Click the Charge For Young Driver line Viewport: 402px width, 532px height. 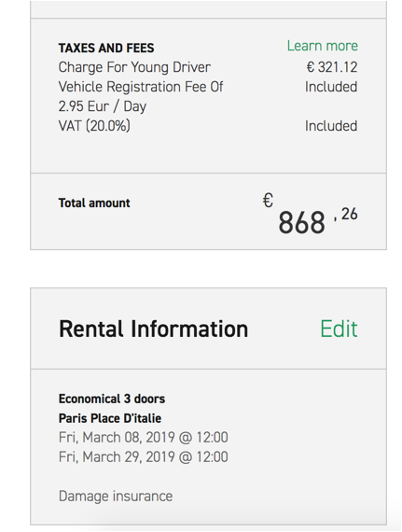(x=134, y=67)
